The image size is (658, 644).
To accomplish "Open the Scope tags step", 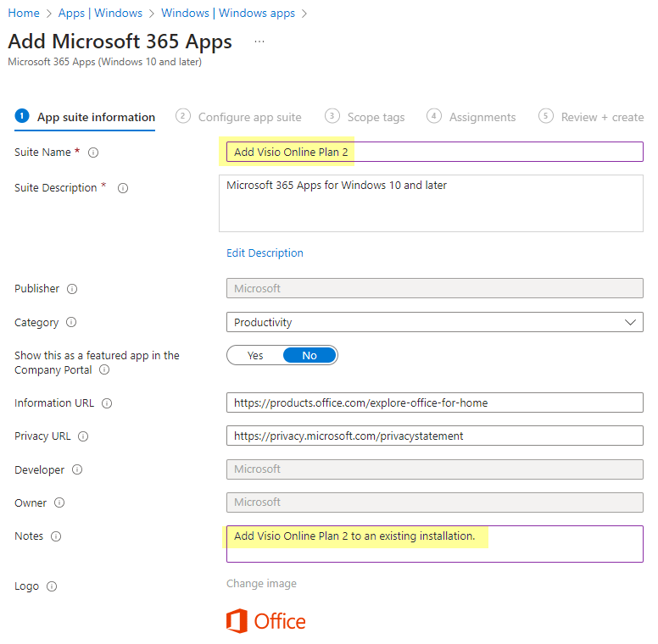I will point(365,117).
